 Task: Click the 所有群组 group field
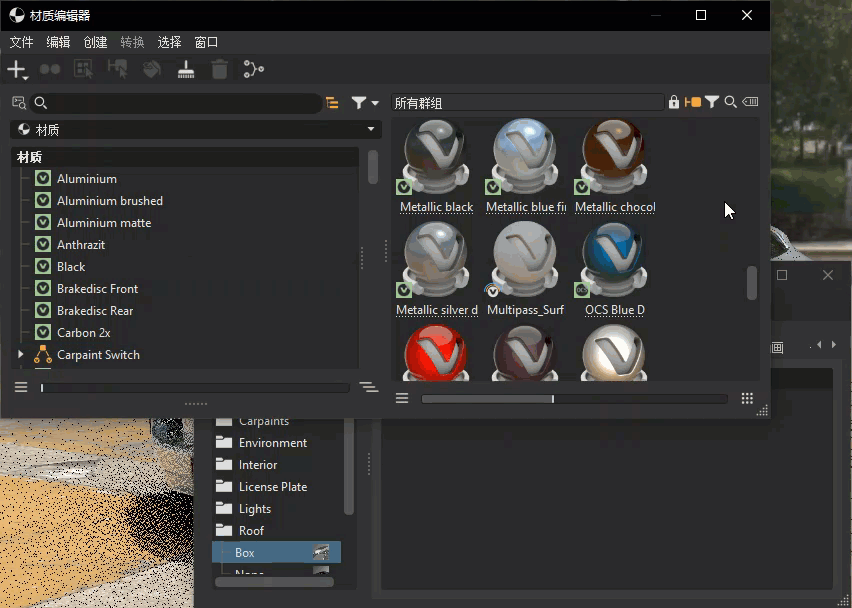click(x=528, y=103)
